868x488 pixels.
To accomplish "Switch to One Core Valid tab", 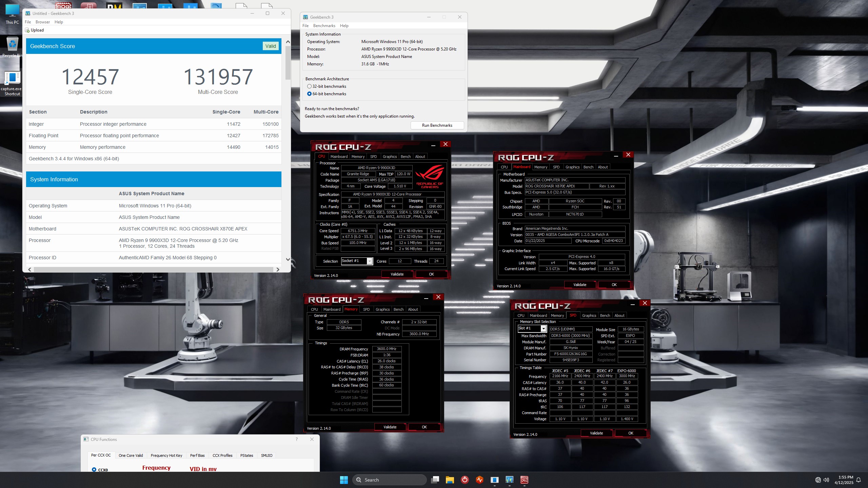I will pyautogui.click(x=131, y=455).
